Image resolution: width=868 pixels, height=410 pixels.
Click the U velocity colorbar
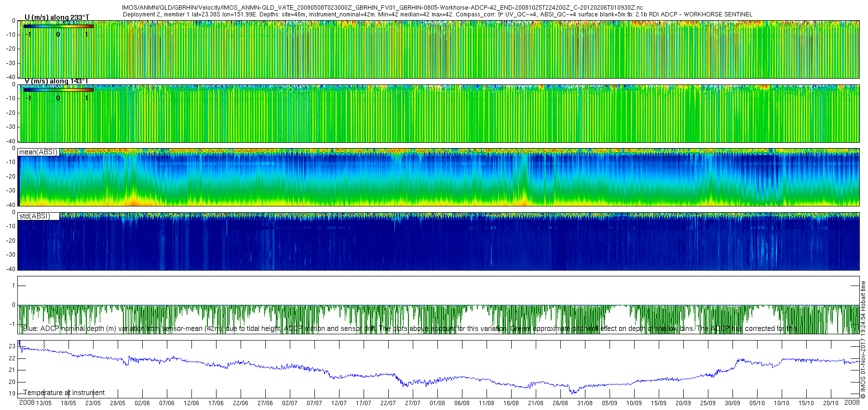[58, 26]
